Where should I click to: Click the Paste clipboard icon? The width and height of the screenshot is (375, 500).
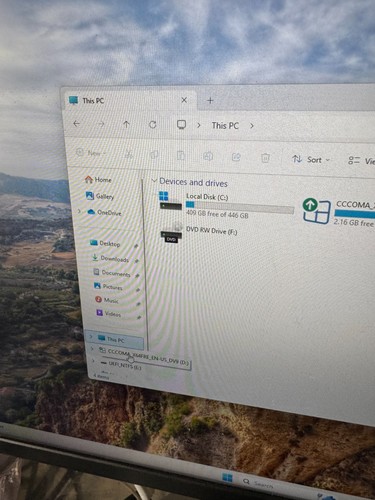[x=181, y=155]
